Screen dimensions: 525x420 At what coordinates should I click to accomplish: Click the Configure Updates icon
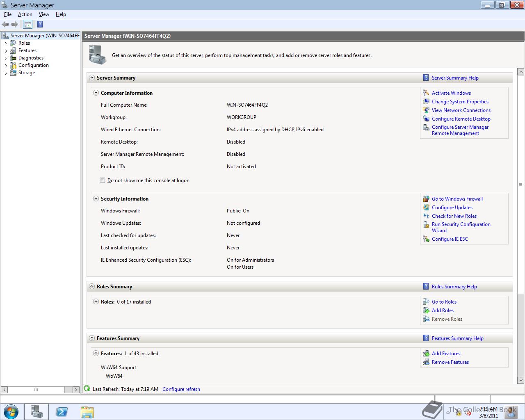pyautogui.click(x=426, y=208)
